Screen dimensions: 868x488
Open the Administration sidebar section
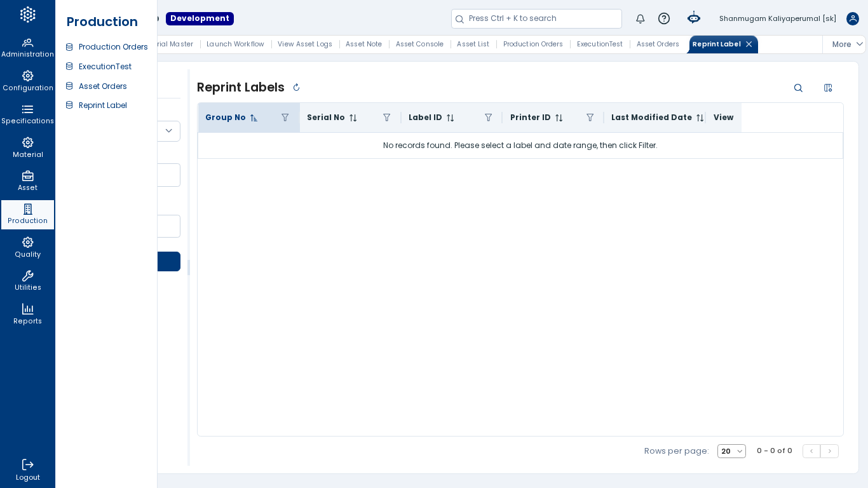point(27,48)
